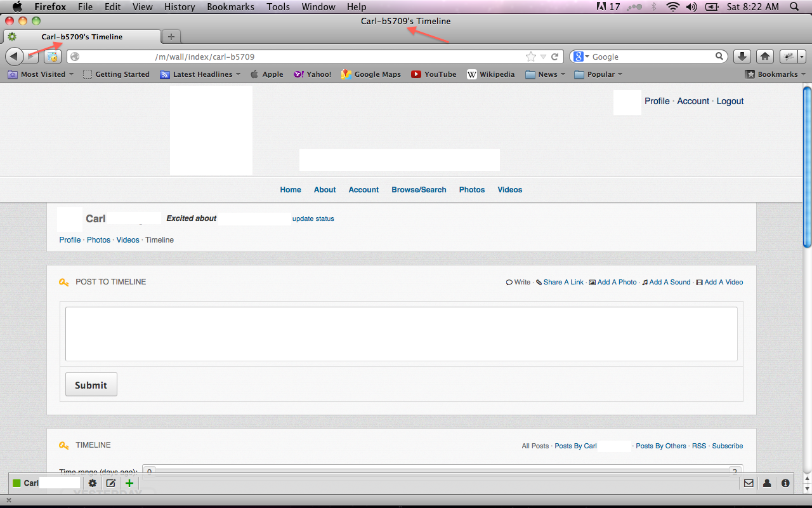Image resolution: width=812 pixels, height=508 pixels.
Task: Open the Apple menu logo
Action: (17, 7)
